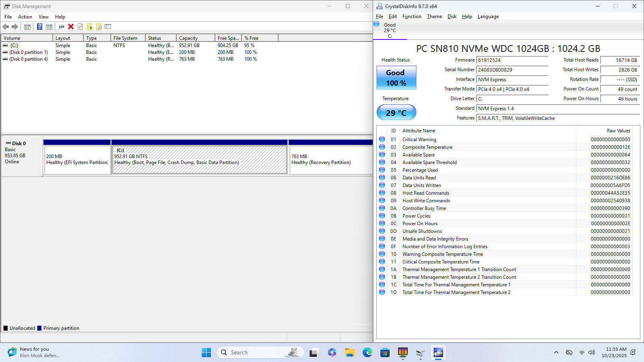Image resolution: width=644 pixels, height=362 pixels.
Task: Open Edit menu in CrystalDiskInfo
Action: click(x=392, y=16)
